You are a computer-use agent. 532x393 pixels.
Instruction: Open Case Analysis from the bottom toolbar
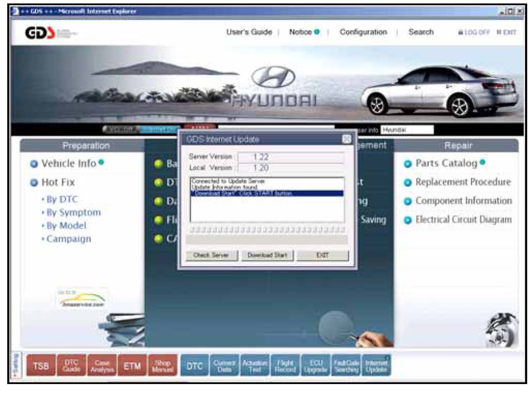(x=102, y=366)
